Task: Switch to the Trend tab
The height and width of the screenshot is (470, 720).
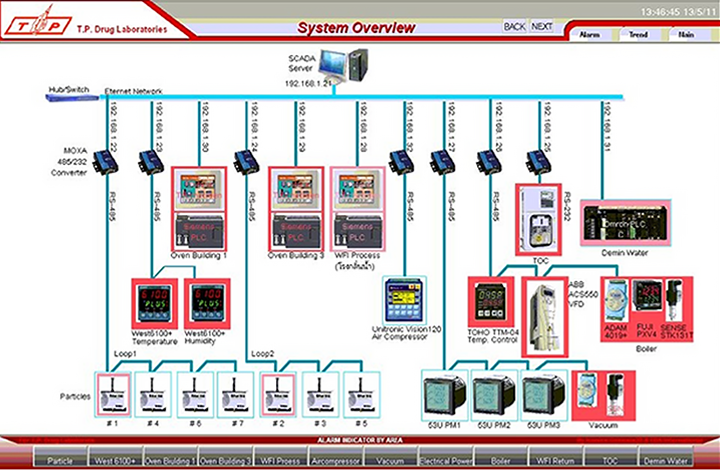Action: tap(638, 35)
